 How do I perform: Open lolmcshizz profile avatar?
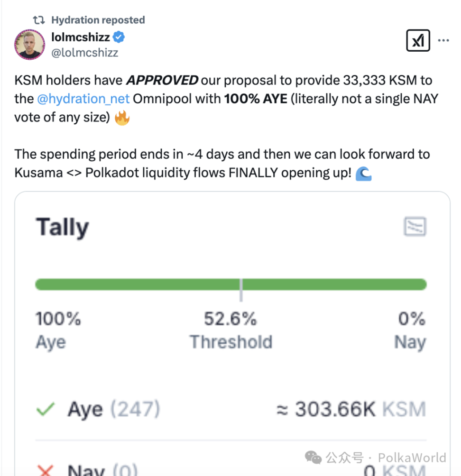pyautogui.click(x=30, y=45)
